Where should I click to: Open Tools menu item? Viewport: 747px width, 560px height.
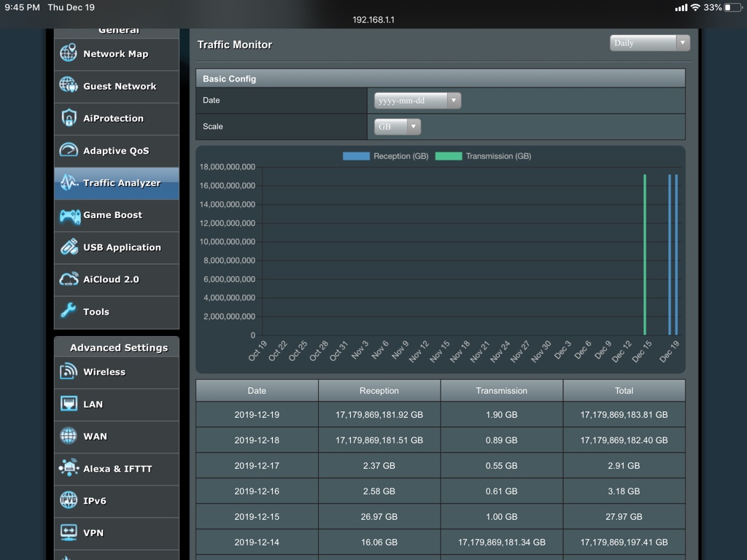[x=117, y=312]
